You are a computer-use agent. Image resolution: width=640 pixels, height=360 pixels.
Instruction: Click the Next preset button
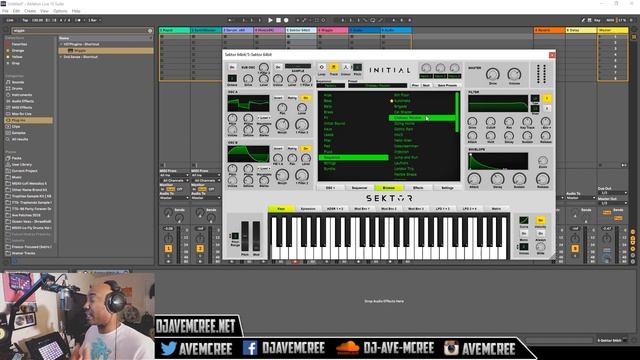pos(426,85)
